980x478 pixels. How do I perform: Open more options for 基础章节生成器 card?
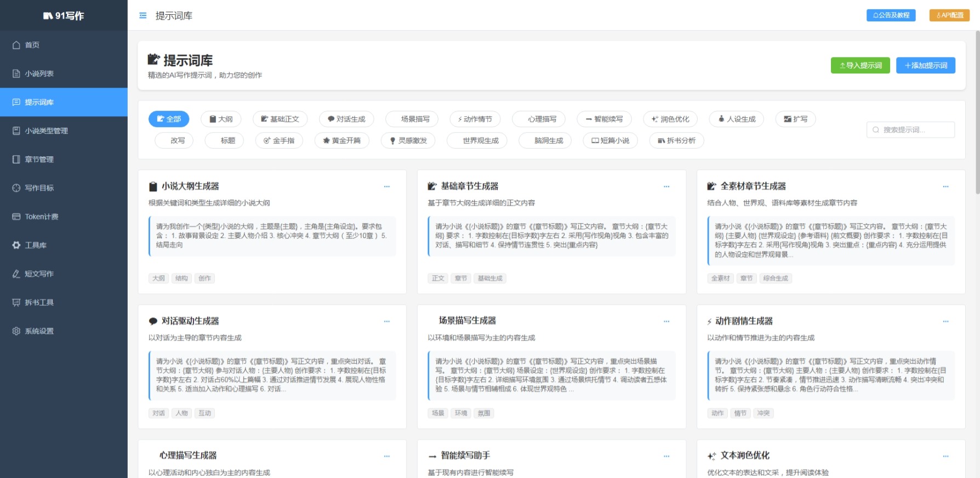(666, 186)
